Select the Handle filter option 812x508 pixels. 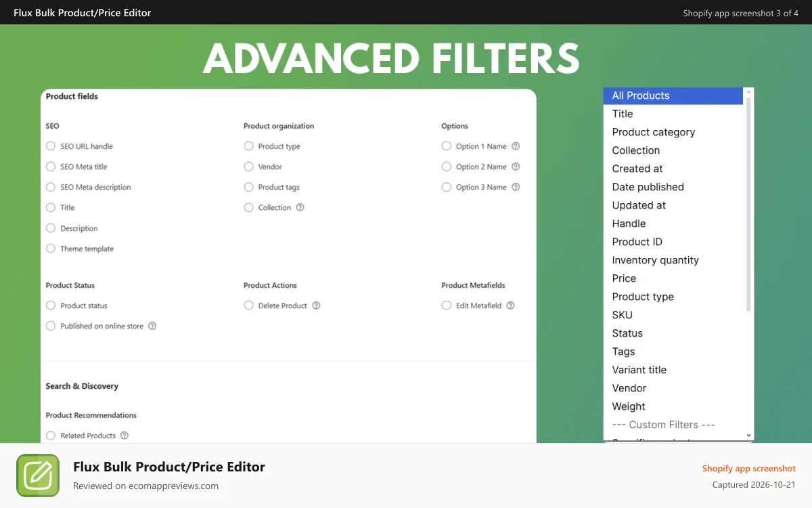tap(673, 224)
